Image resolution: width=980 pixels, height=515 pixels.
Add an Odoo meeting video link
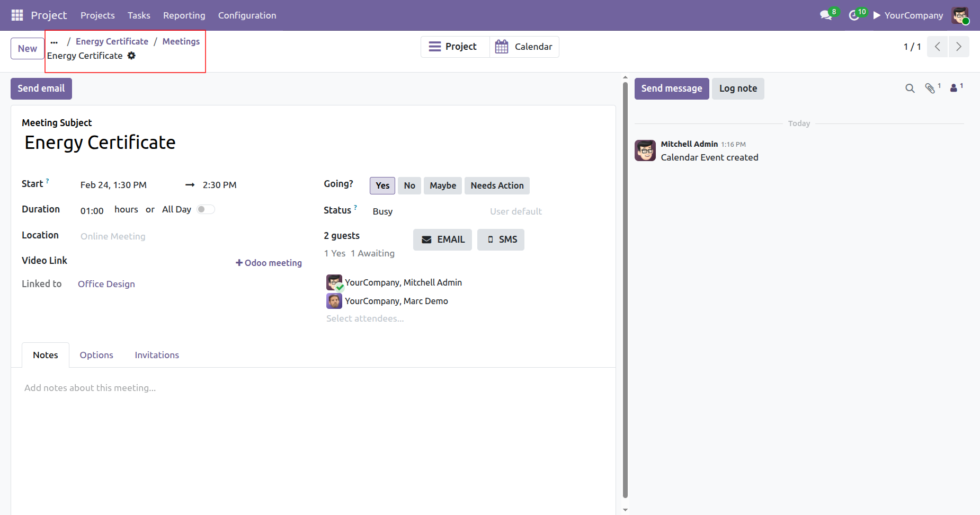[269, 263]
